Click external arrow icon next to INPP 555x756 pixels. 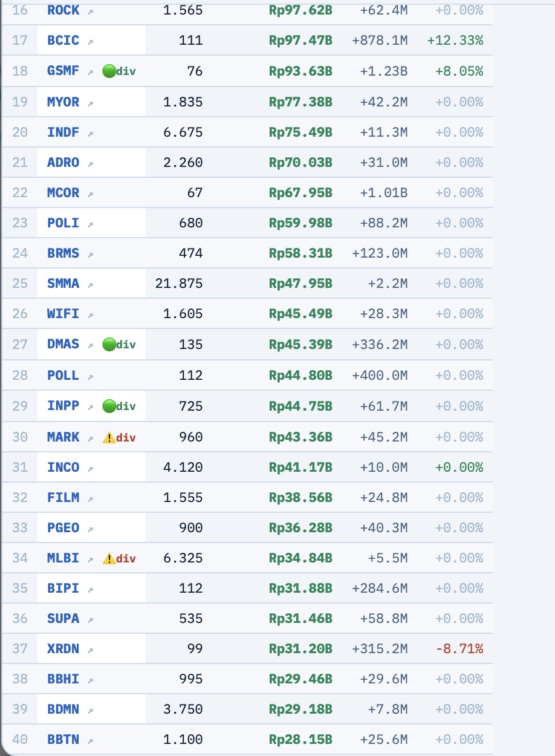point(91,406)
